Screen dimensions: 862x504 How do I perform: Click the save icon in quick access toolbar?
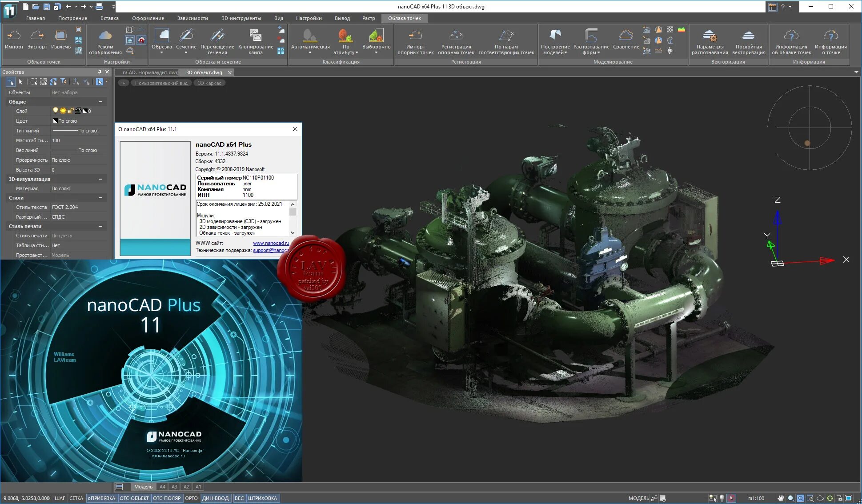(x=46, y=7)
